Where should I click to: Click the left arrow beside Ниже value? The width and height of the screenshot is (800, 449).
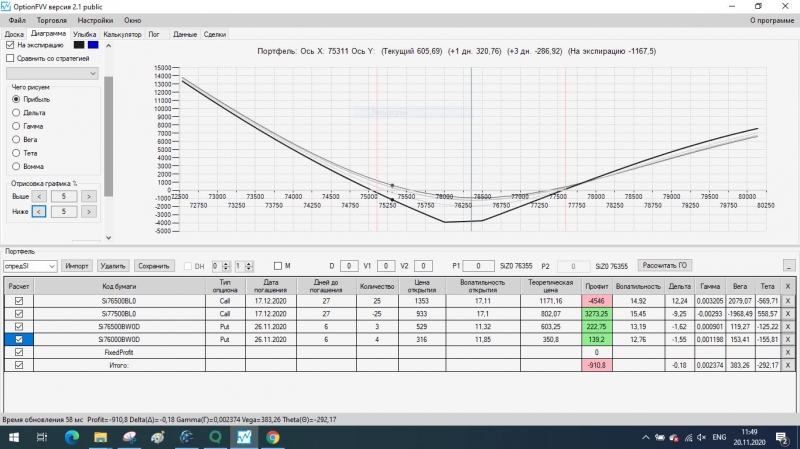[x=39, y=211]
